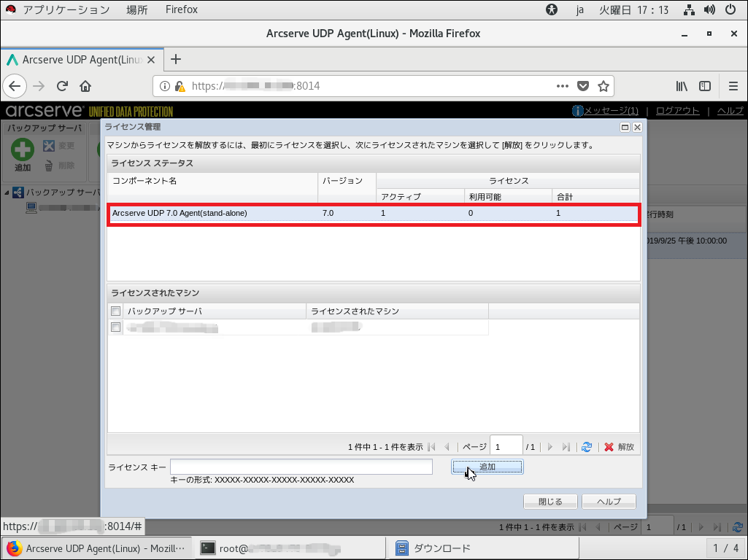Viewport: 748px width, 560px height.
Task: Go to the first page in the dialog pager
Action: 432,447
